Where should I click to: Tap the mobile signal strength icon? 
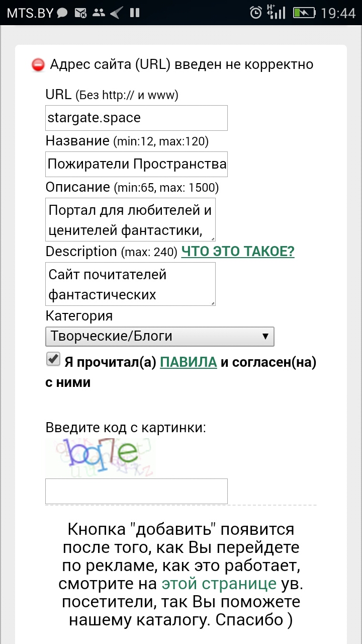tap(277, 12)
